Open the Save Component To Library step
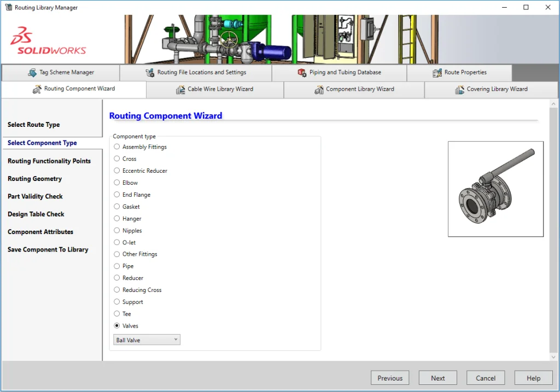Screen dimensions: 560x392 pos(48,250)
